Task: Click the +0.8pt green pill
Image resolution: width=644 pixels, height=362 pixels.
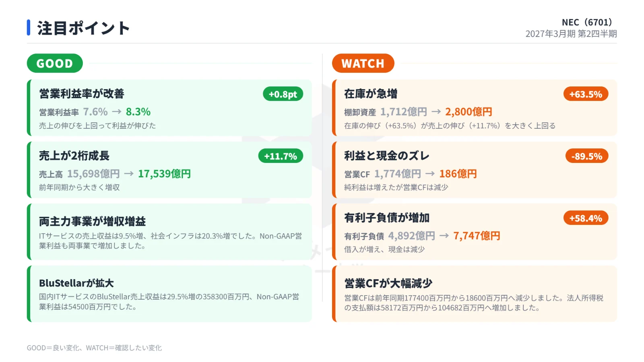Action: pos(283,94)
